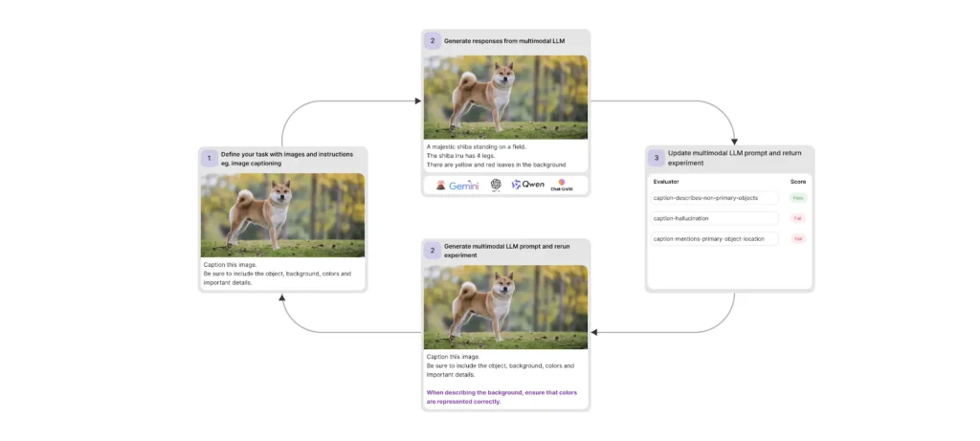Click 'Caption this image.' in the Define task card
980x441 pixels.
(230, 265)
